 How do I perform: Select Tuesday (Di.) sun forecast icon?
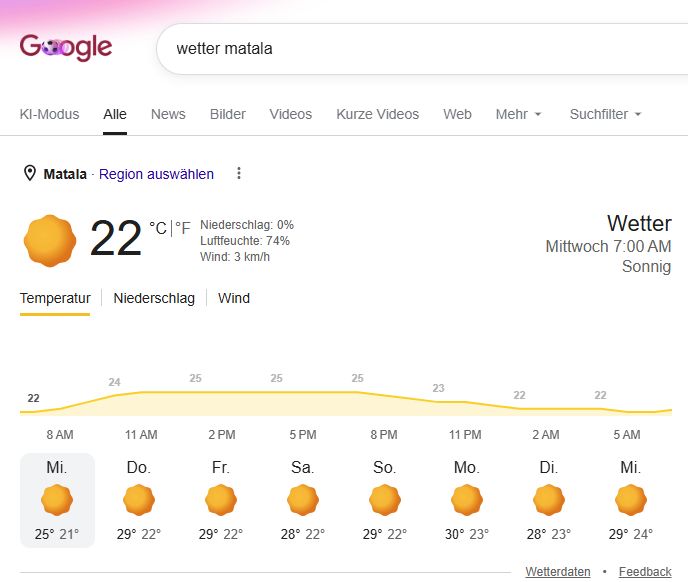[549, 500]
